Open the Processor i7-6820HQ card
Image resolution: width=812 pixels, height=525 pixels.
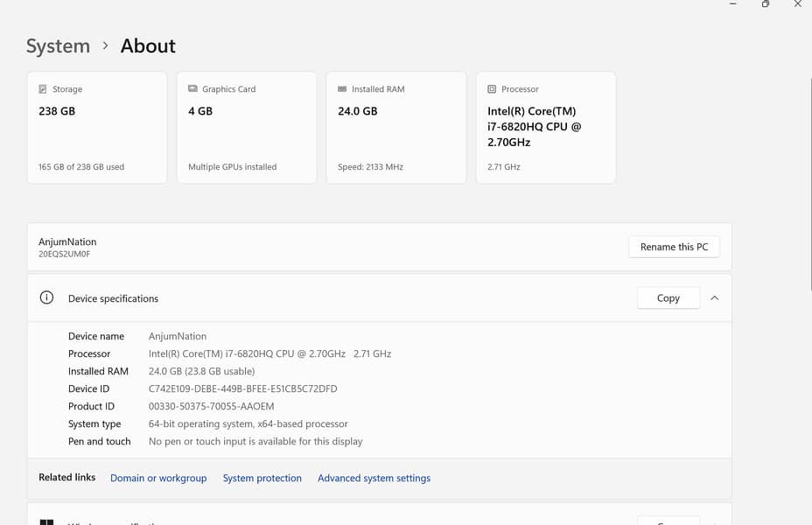tap(546, 128)
